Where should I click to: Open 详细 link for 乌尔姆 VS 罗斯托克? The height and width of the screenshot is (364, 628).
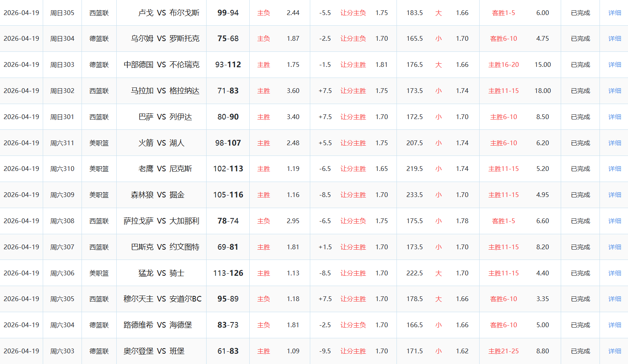(x=615, y=38)
